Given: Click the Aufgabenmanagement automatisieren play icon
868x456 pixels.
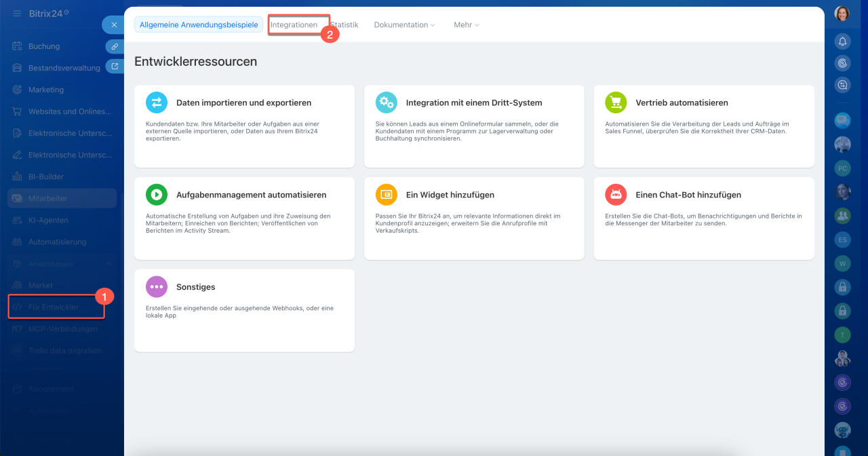Looking at the screenshot, I should pos(157,195).
